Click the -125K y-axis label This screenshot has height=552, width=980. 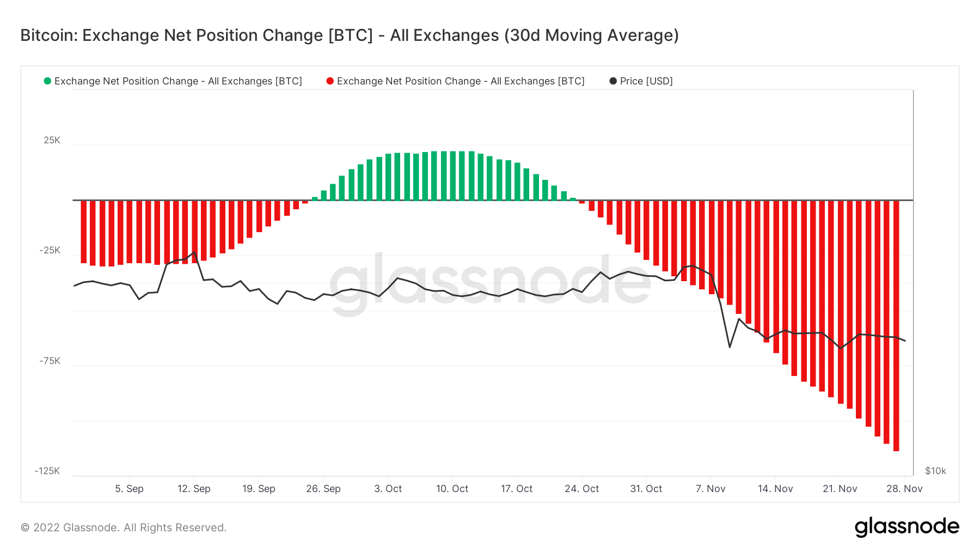(47, 471)
